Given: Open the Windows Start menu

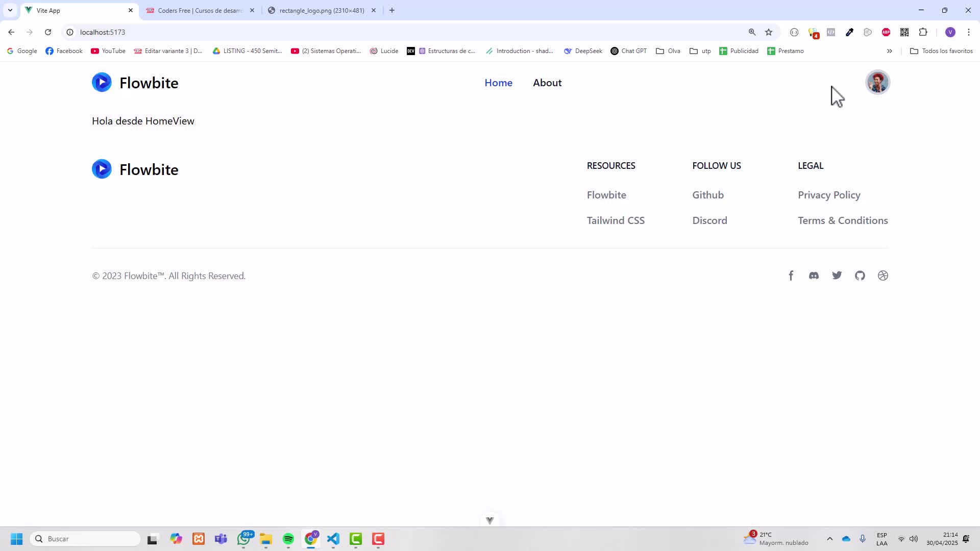Looking at the screenshot, I should coord(16,539).
